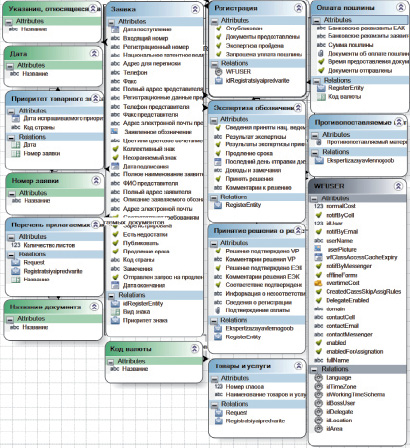The image size is (410, 448).
Task: Click the DelegateEnabled boolean check mark
Action: click(x=318, y=300)
